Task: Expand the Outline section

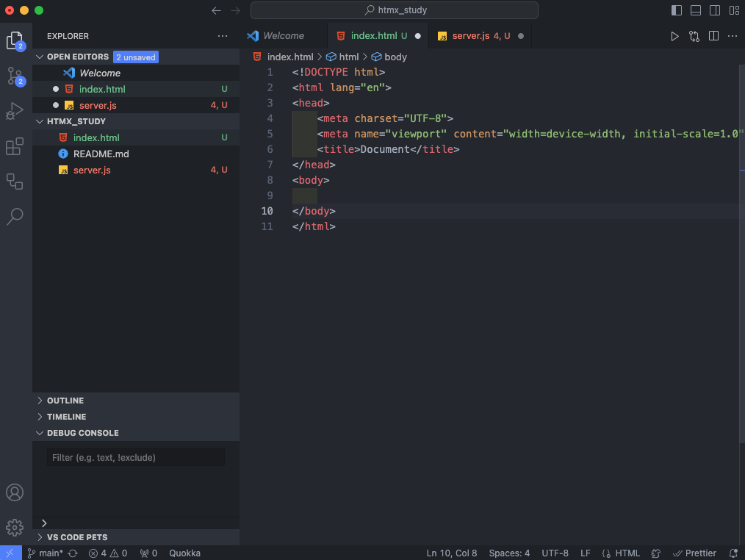Action: 40,401
